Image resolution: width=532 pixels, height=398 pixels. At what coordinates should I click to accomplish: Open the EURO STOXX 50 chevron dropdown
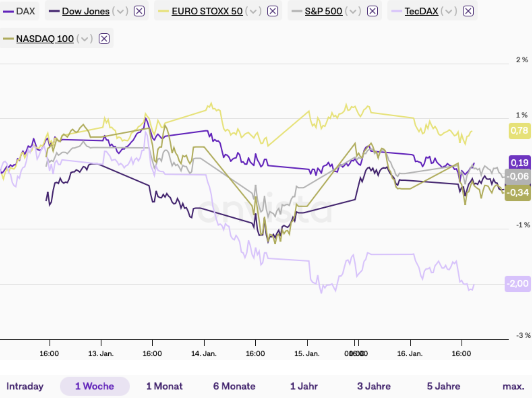coord(253,11)
